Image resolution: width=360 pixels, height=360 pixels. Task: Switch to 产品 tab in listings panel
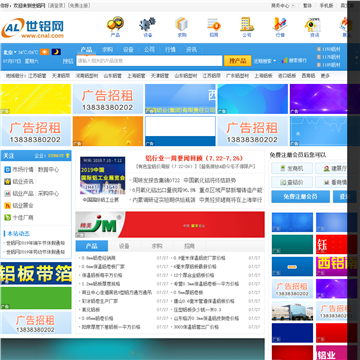[x=92, y=246]
